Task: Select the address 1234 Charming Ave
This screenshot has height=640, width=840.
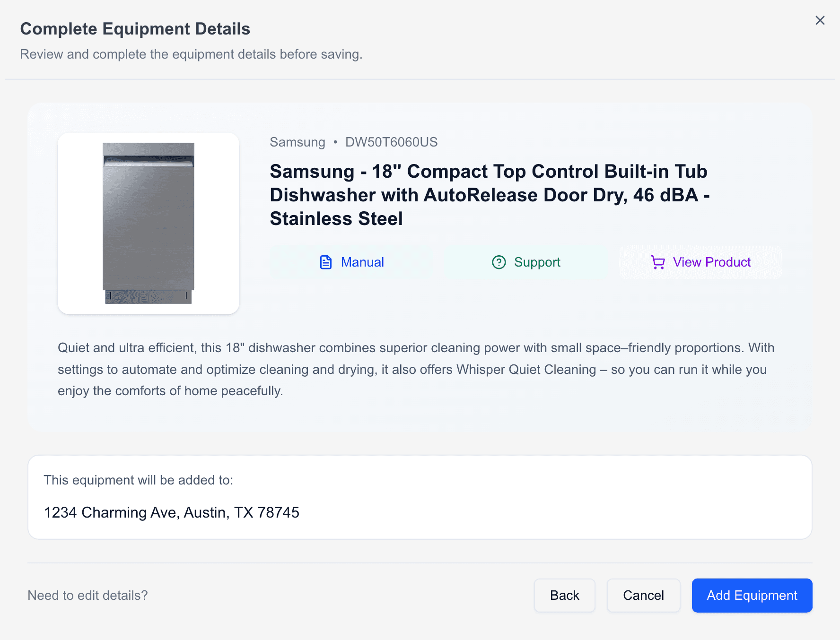Action: tap(172, 512)
